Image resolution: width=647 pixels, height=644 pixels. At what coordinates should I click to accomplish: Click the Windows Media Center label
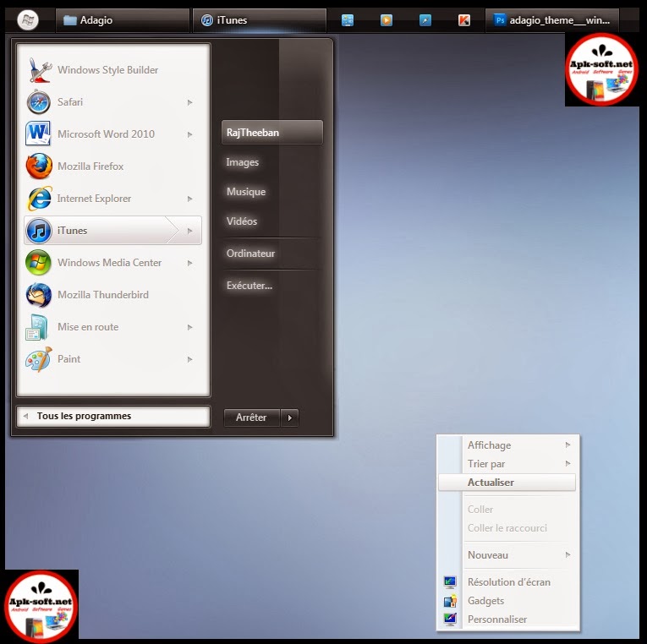point(109,263)
